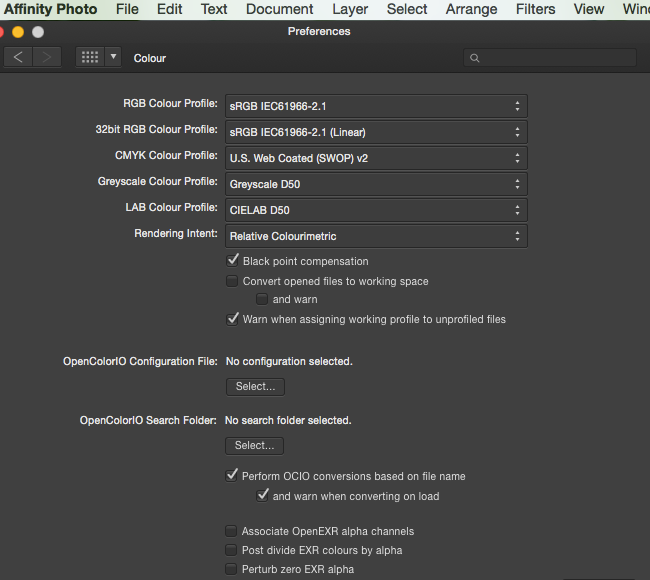Click the 'Colour' pane title
Image resolution: width=650 pixels, height=580 pixels.
point(150,58)
